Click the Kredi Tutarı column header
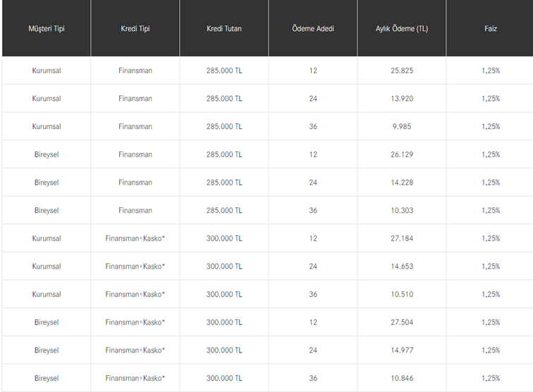 click(x=224, y=29)
